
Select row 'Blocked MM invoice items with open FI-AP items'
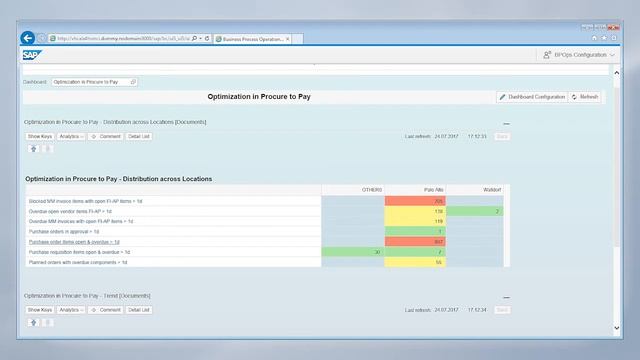[x=173, y=201]
